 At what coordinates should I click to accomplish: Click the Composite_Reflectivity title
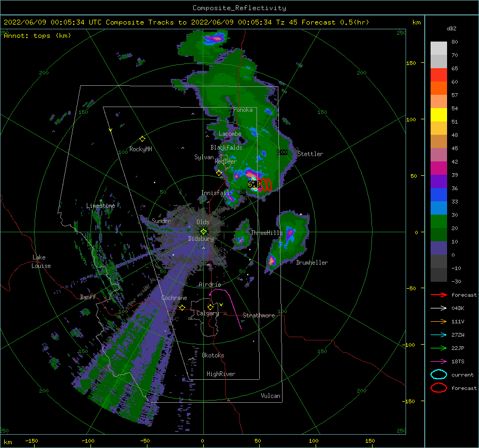tap(240, 8)
